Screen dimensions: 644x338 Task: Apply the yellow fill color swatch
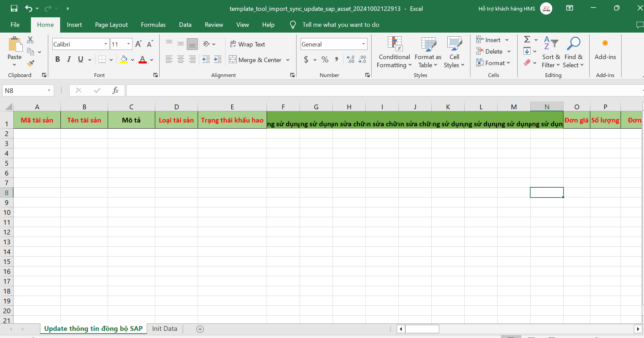[x=124, y=60]
